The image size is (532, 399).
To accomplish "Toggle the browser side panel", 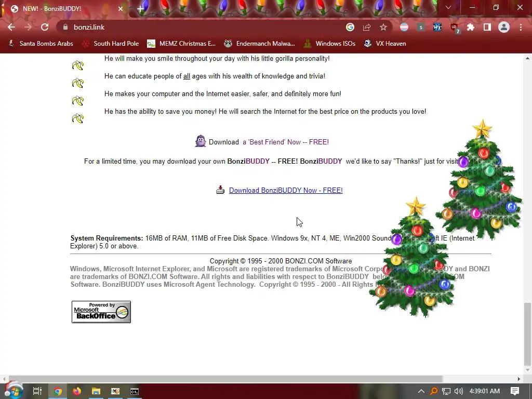I will (x=487, y=27).
